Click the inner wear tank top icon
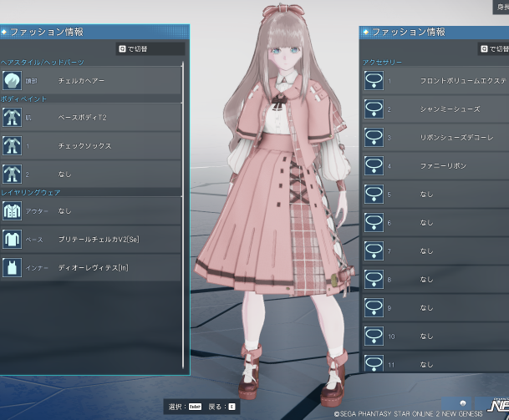Image resolution: width=509 pixels, height=420 pixels. (x=12, y=267)
